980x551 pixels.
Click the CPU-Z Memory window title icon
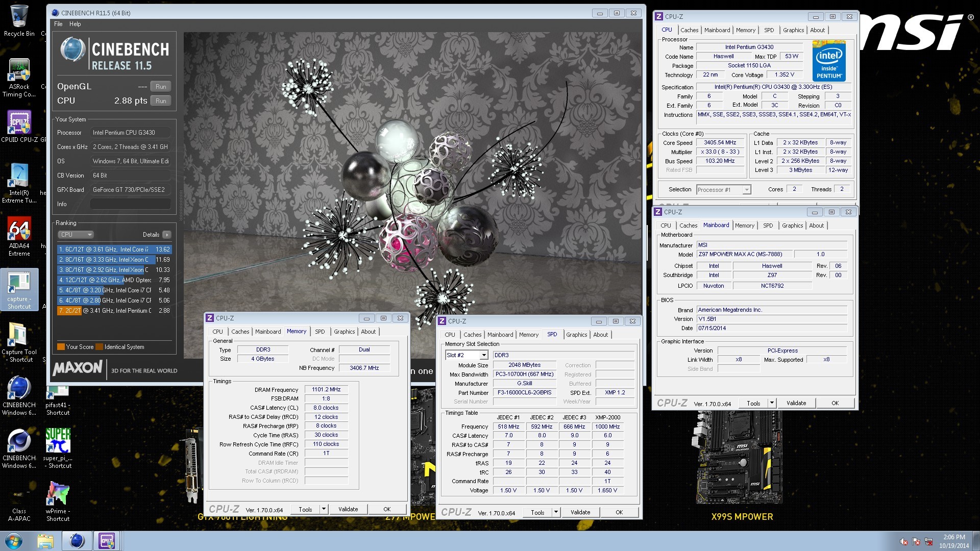click(210, 318)
